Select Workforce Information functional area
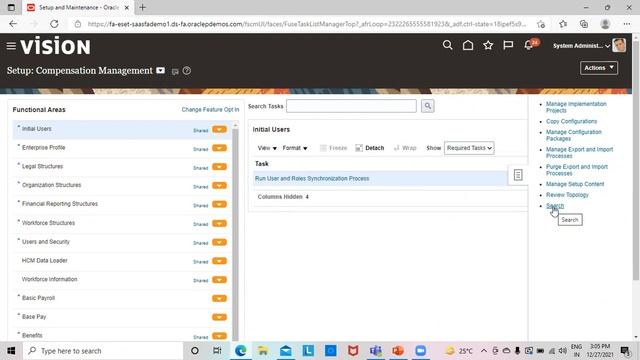Image resolution: width=640 pixels, height=360 pixels. [x=49, y=279]
